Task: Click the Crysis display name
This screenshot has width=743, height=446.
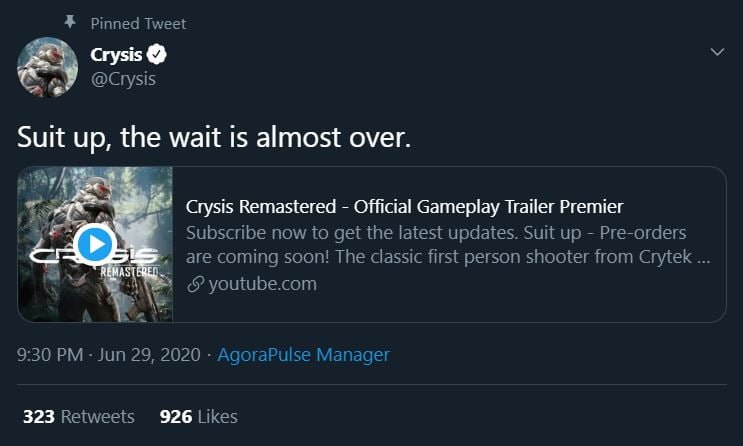Action: [x=116, y=55]
